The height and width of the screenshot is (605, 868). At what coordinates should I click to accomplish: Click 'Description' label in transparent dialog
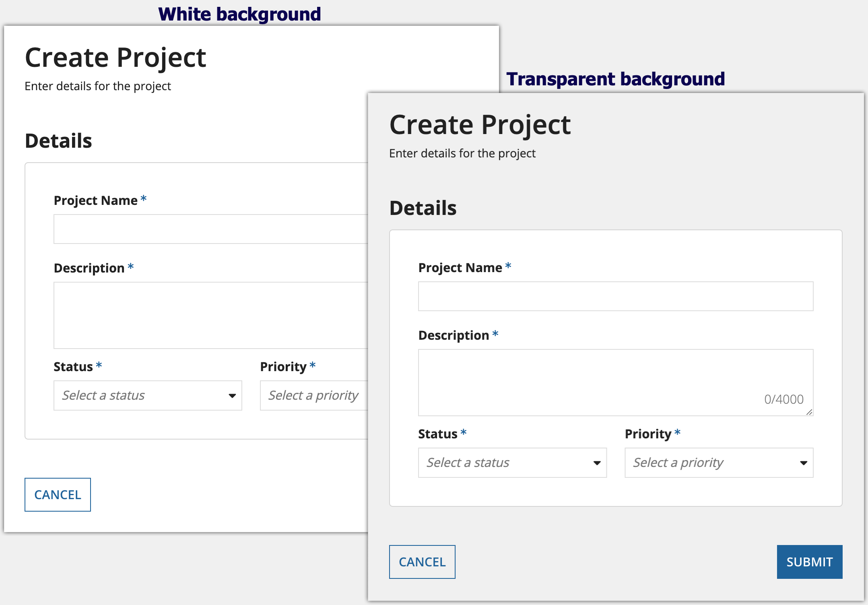tap(454, 335)
